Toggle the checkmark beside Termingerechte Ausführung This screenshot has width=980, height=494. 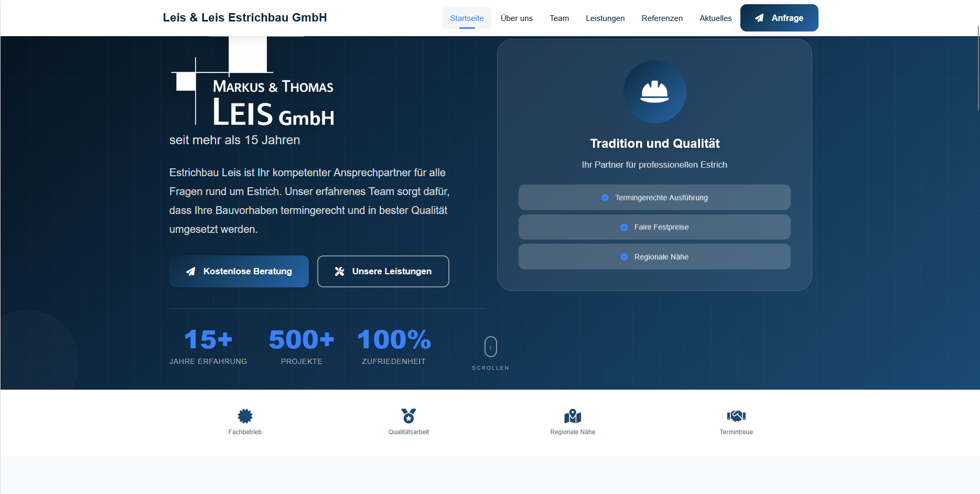(604, 197)
